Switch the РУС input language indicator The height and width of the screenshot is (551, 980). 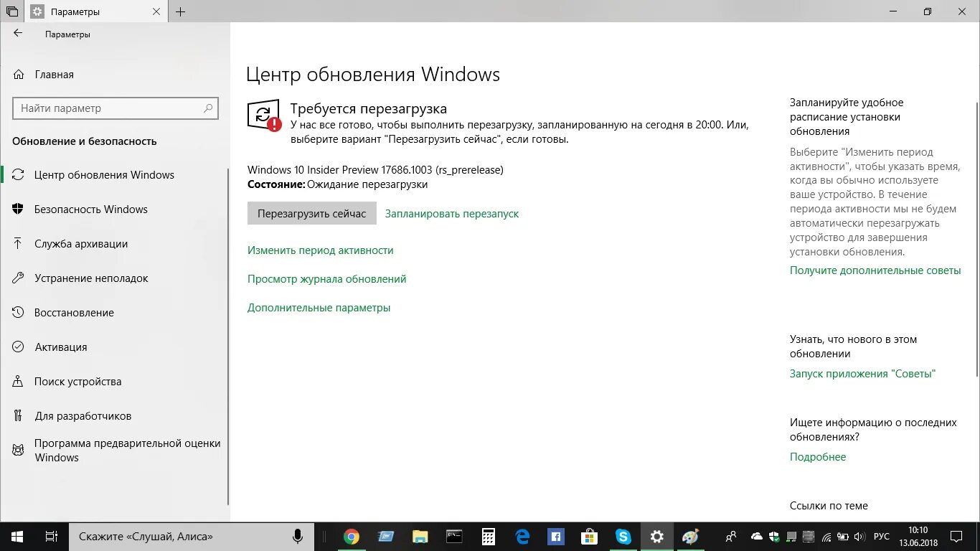pos(882,537)
